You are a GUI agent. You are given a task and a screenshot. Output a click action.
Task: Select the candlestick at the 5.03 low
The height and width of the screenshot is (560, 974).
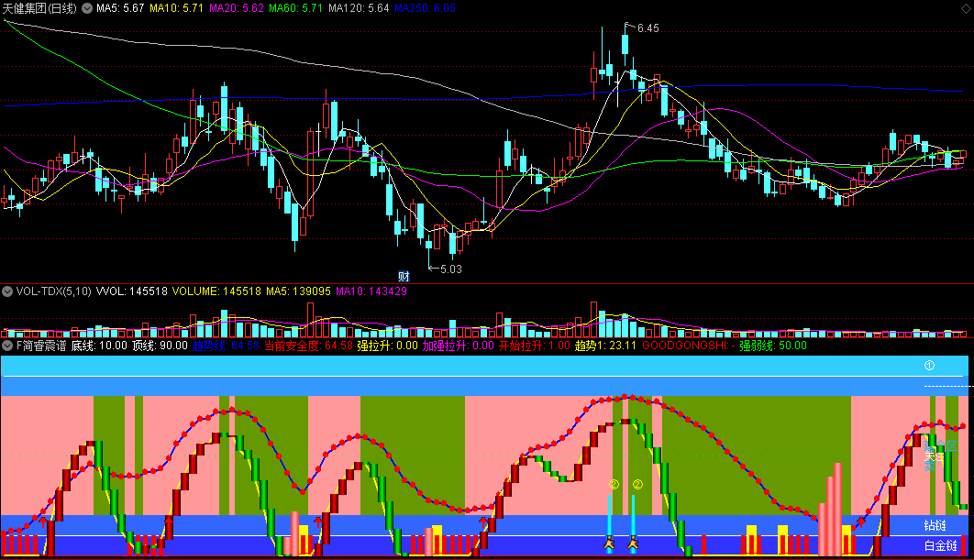[428, 244]
